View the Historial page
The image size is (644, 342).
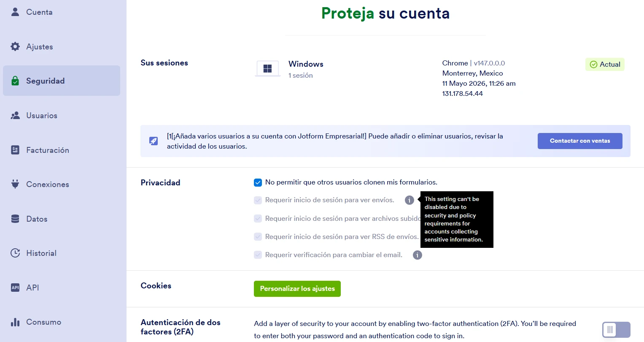[x=62, y=253]
